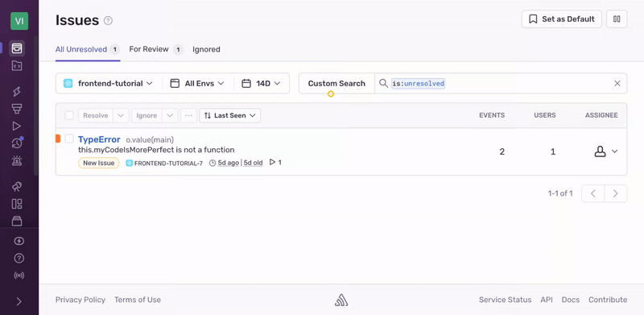The image size is (644, 315).
Task: Go to previous page of results
Action: pos(592,193)
